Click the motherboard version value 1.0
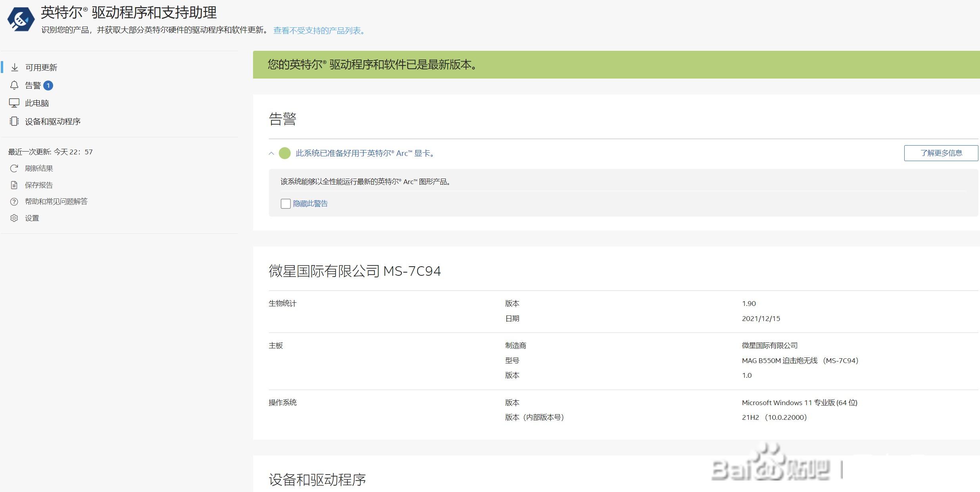Screen dimensions: 980x492 pyautogui.click(x=747, y=375)
